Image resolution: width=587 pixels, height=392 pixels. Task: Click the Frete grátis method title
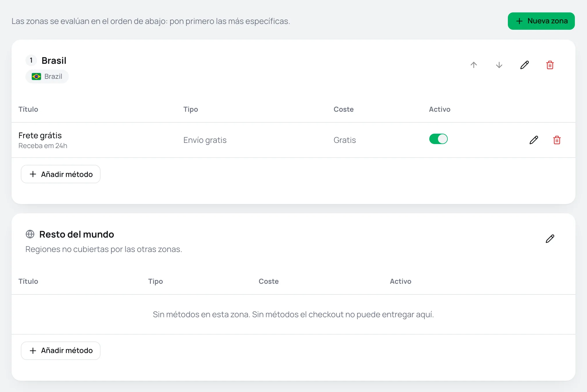click(x=40, y=135)
